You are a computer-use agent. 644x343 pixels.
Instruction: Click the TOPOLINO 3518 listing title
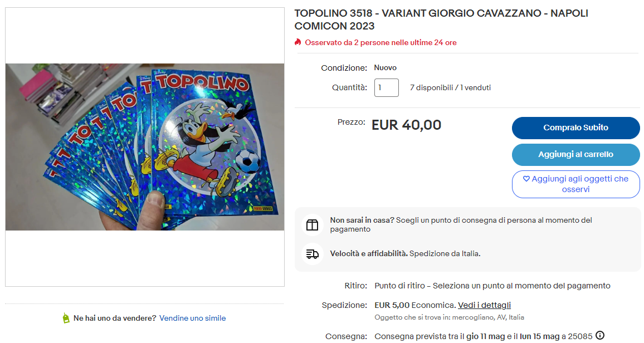(441, 19)
